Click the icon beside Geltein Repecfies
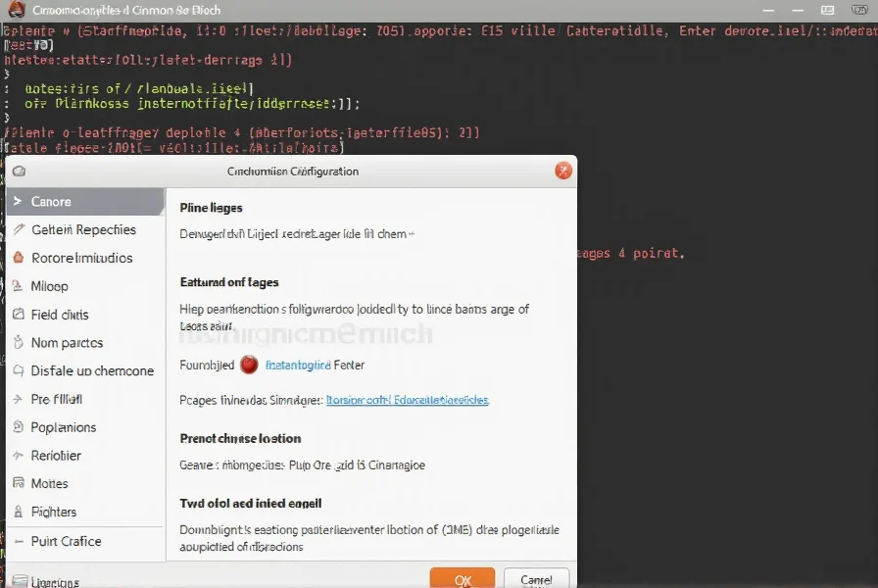Viewport: 878px width, 588px height. click(x=19, y=230)
